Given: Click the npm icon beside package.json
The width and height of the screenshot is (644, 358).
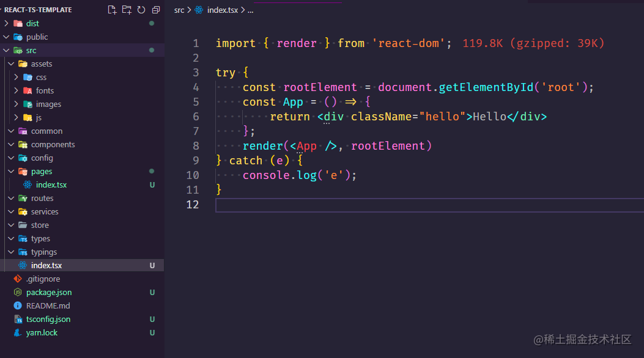Looking at the screenshot, I should pyautogui.click(x=18, y=292).
